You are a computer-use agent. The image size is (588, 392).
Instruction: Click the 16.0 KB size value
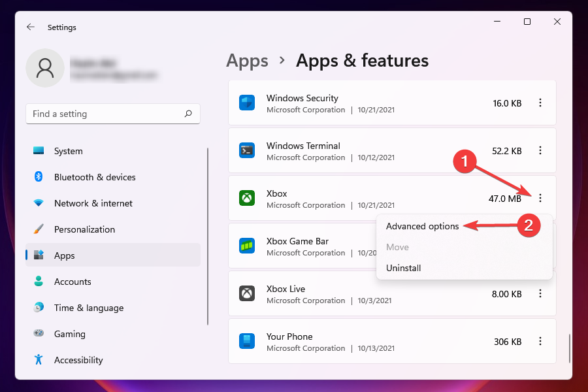tap(507, 103)
